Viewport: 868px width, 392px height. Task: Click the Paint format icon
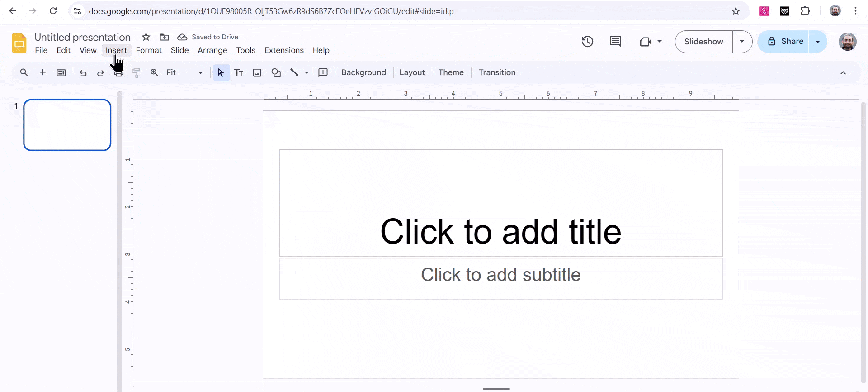pos(136,73)
